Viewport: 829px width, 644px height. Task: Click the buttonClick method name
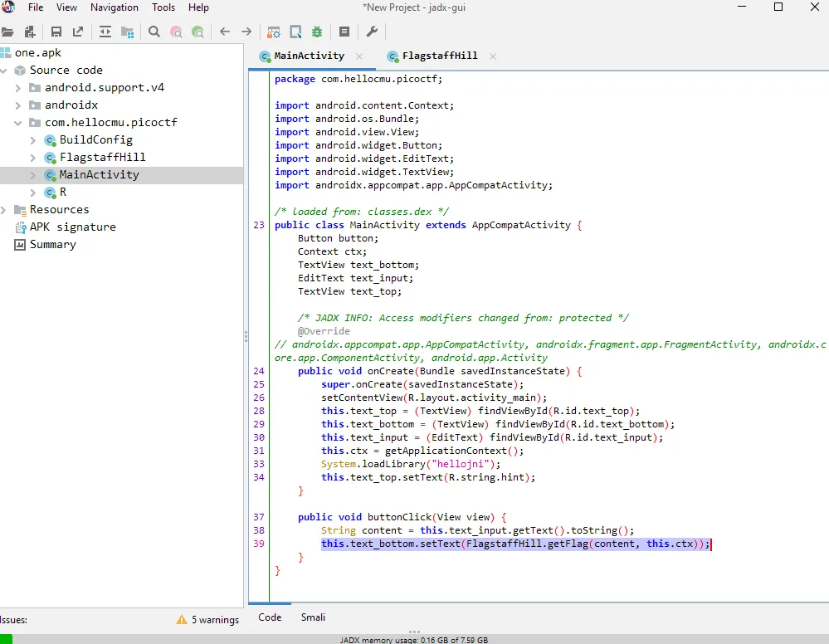(x=399, y=517)
